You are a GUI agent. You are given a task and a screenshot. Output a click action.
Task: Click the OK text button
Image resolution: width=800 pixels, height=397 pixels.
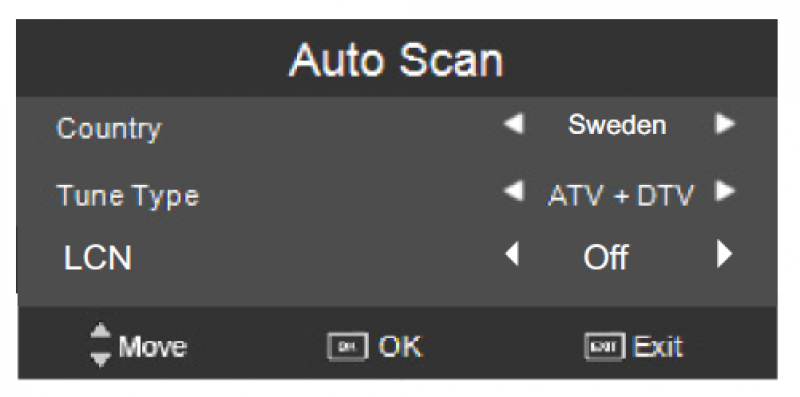tap(401, 346)
